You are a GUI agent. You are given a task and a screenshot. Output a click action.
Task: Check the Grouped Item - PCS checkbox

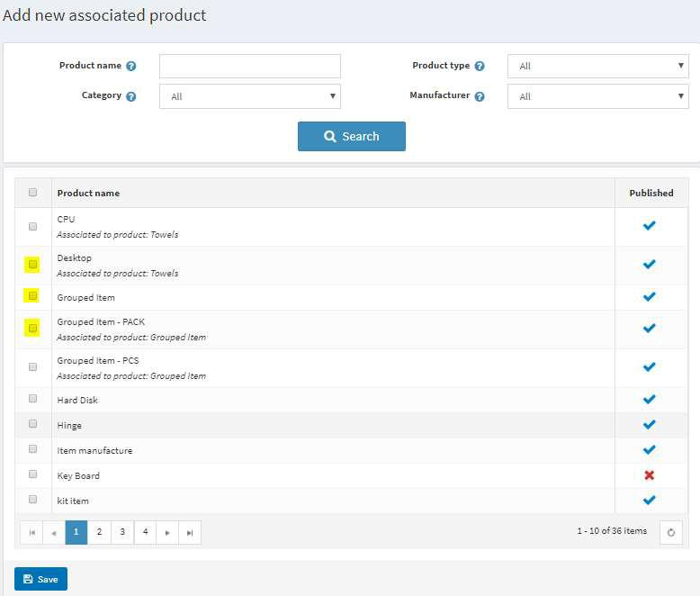(x=32, y=366)
